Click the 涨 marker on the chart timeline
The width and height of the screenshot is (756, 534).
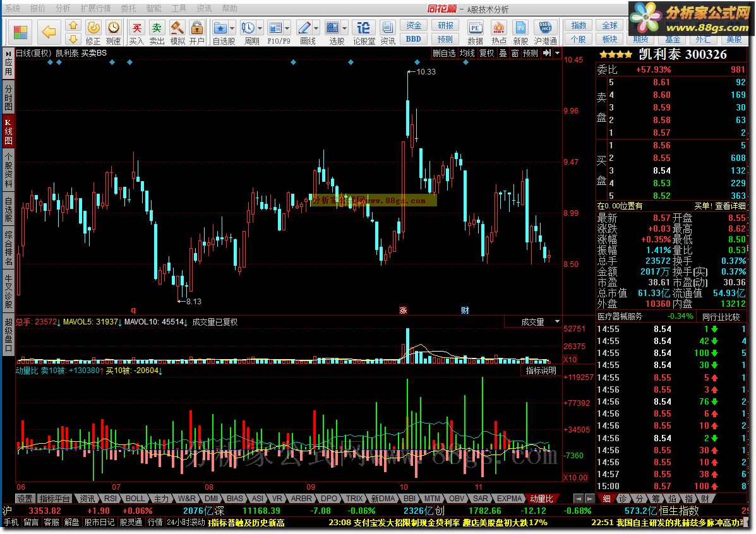point(403,311)
